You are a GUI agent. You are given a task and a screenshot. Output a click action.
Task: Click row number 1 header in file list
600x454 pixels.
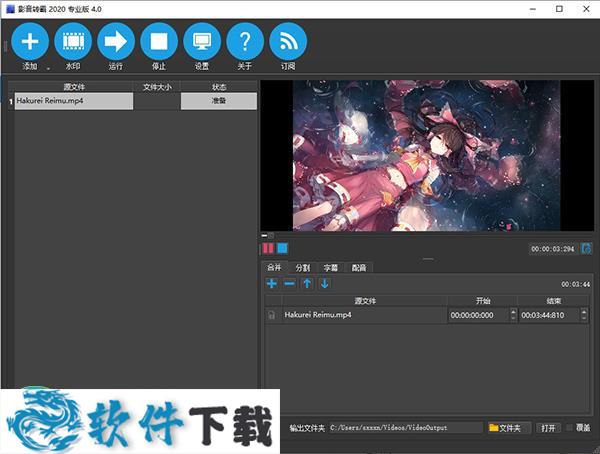pos(11,101)
